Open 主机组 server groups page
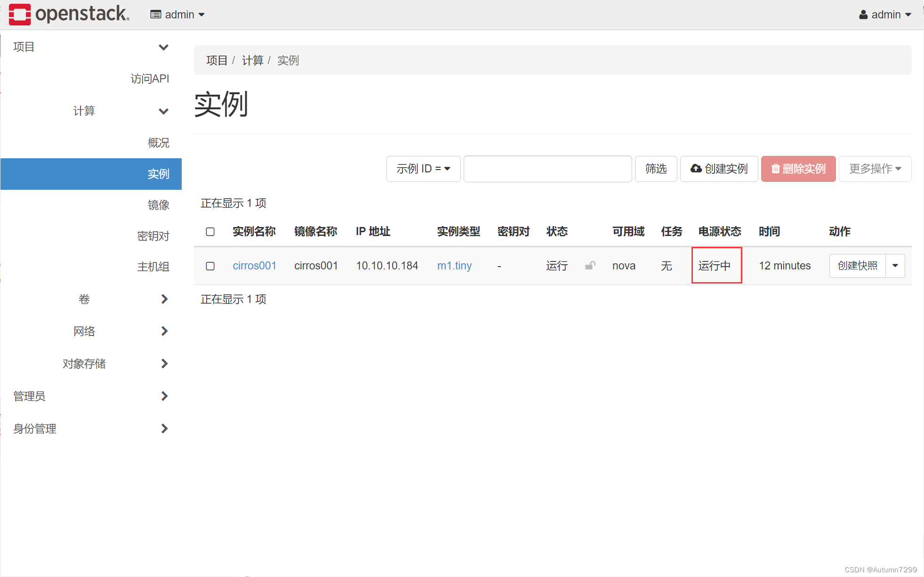The height and width of the screenshot is (577, 924). pyautogui.click(x=153, y=267)
